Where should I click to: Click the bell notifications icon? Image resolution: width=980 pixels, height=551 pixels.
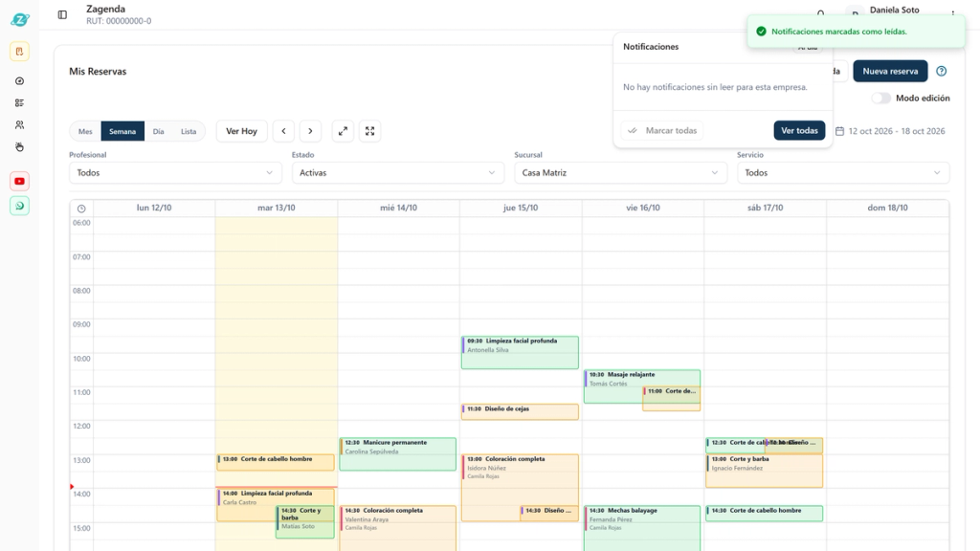(x=820, y=13)
